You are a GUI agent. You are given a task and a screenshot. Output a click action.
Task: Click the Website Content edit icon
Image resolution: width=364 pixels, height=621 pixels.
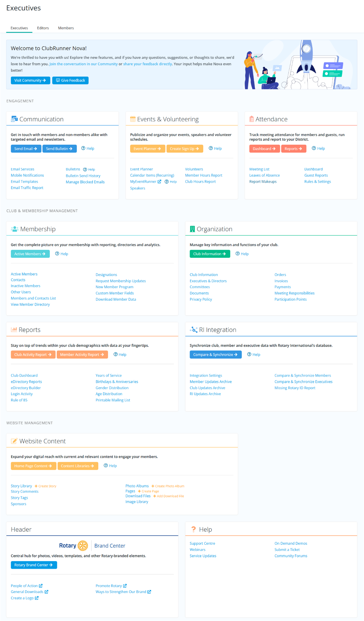coord(14,441)
